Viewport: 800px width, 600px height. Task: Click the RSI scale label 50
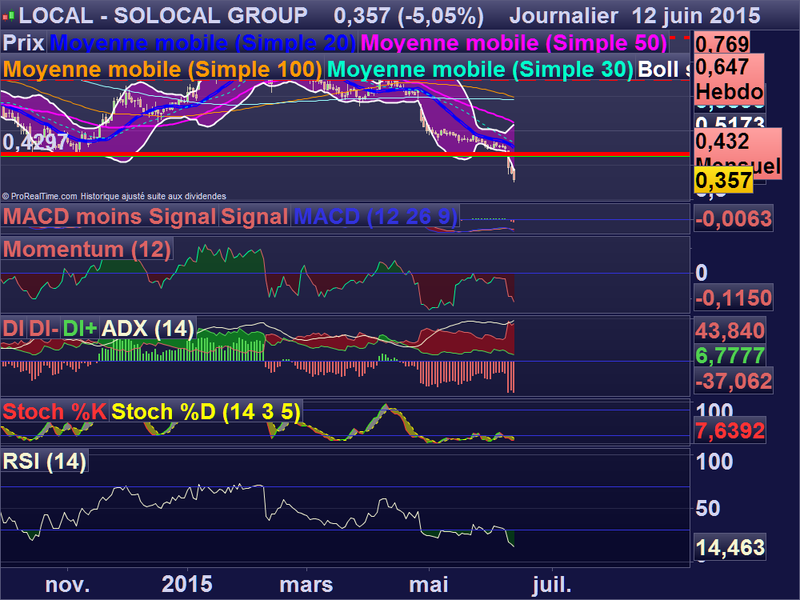[x=708, y=508]
